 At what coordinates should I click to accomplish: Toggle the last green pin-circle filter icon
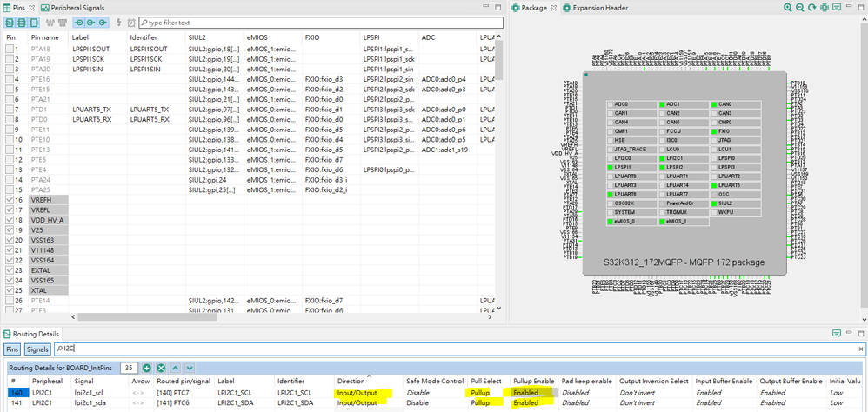coord(103,23)
